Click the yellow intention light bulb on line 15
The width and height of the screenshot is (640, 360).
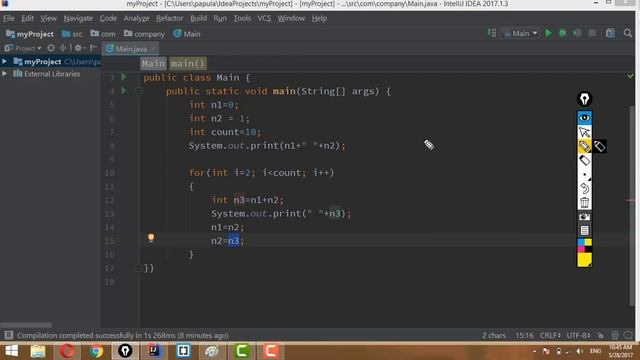[x=151, y=238]
